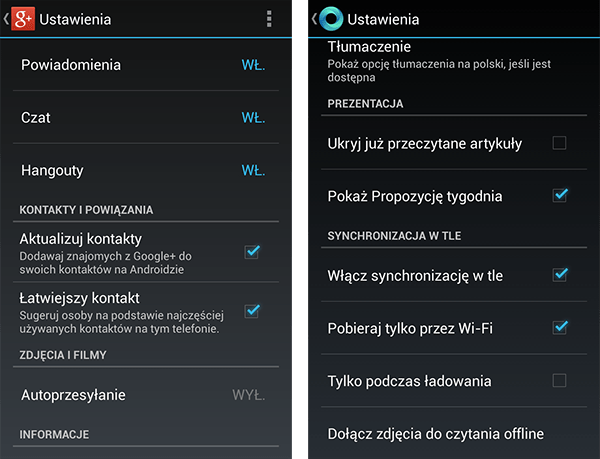Uncheck Pobieraj tylko przez Wi-Fi
The height and width of the screenshot is (459, 600).
pos(560,327)
